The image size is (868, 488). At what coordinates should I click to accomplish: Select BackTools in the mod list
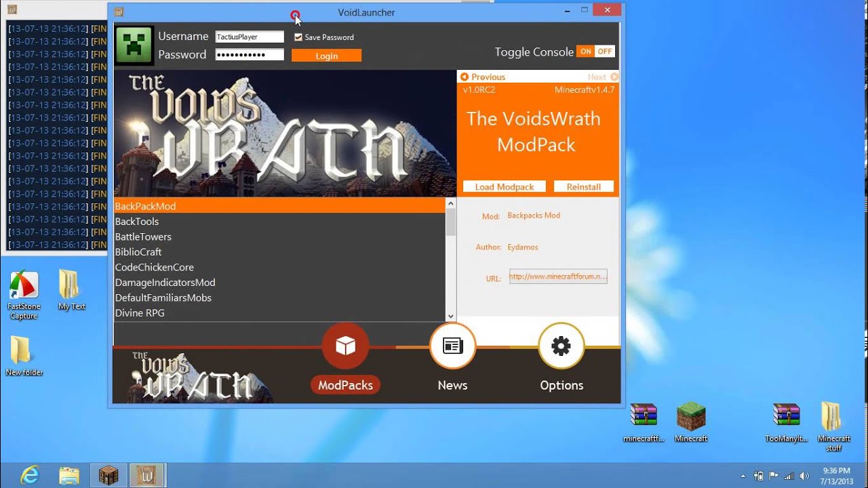click(x=279, y=221)
